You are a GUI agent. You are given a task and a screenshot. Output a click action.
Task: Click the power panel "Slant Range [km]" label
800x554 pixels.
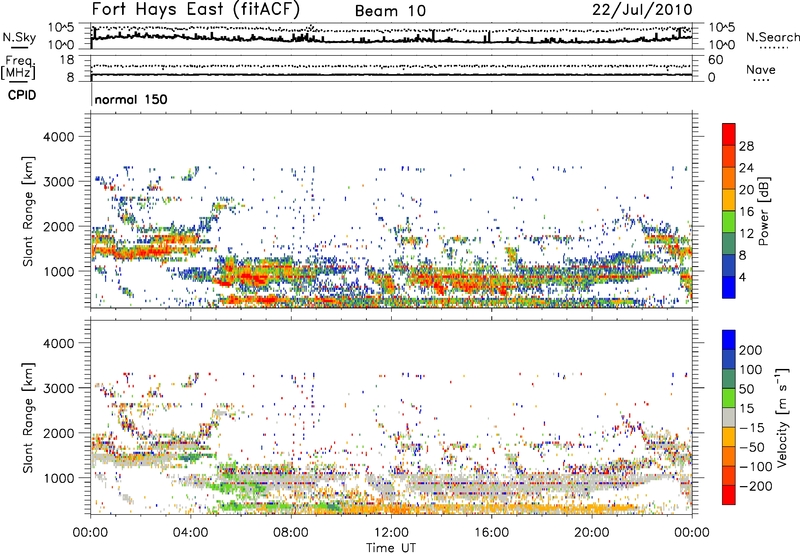coord(28,211)
